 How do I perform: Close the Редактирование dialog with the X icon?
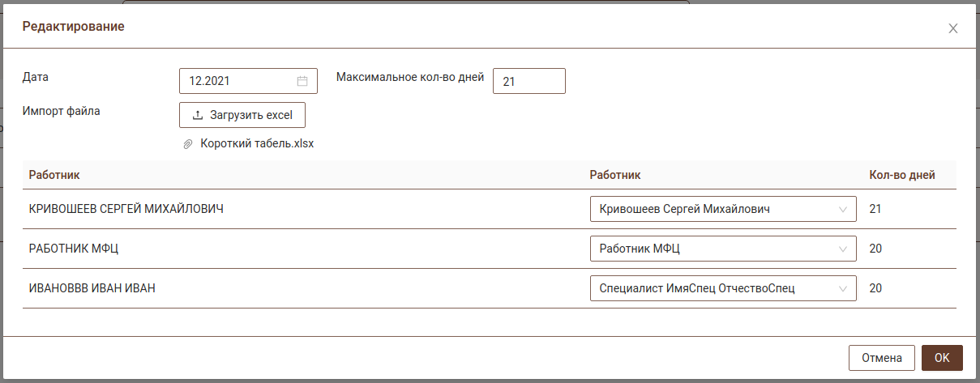pyautogui.click(x=953, y=28)
